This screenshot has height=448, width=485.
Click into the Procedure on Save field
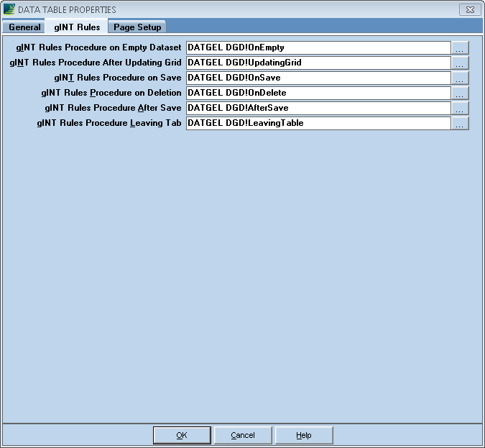tap(318, 78)
